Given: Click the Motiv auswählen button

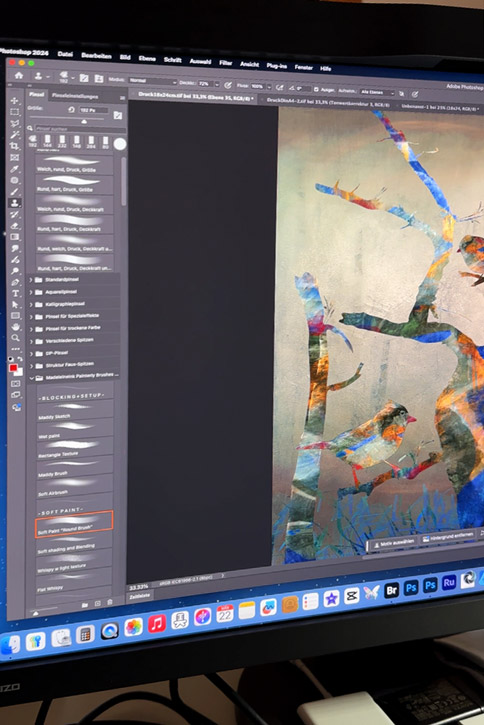Looking at the screenshot, I should (393, 544).
